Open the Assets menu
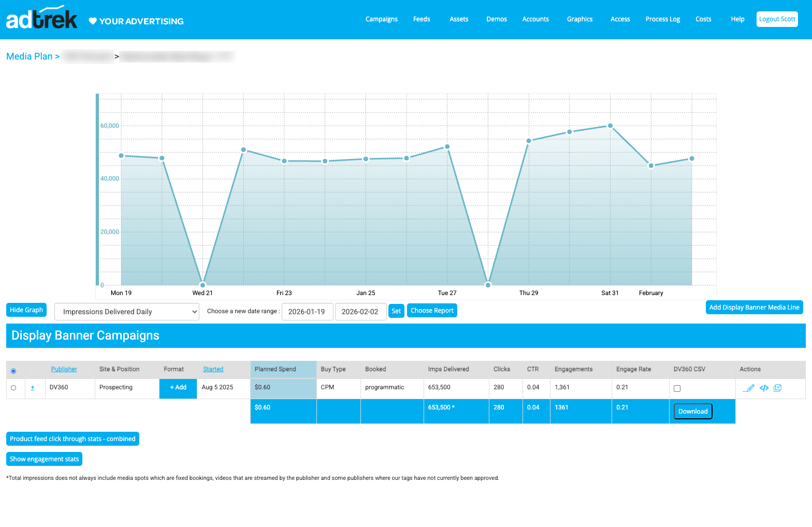The height and width of the screenshot is (527, 812). coord(459,19)
